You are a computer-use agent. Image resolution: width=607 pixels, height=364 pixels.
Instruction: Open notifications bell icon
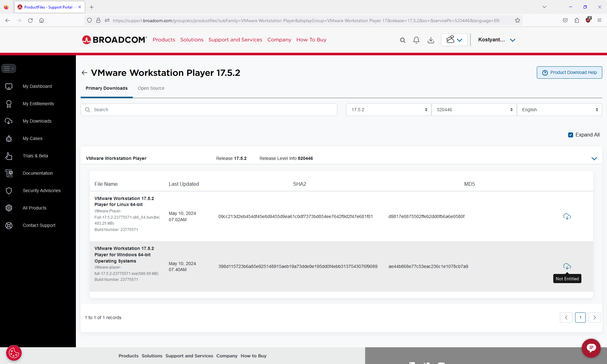point(416,40)
